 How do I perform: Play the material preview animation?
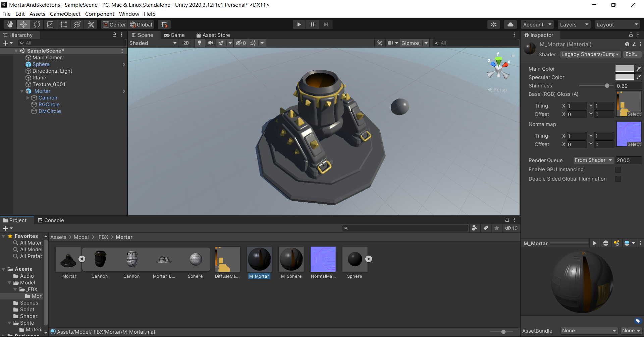click(594, 243)
